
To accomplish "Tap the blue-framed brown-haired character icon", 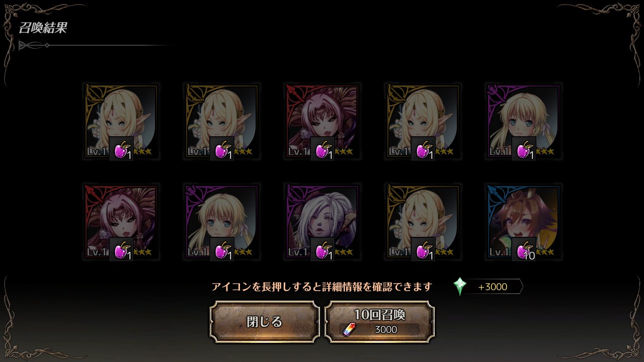I will [x=523, y=221].
